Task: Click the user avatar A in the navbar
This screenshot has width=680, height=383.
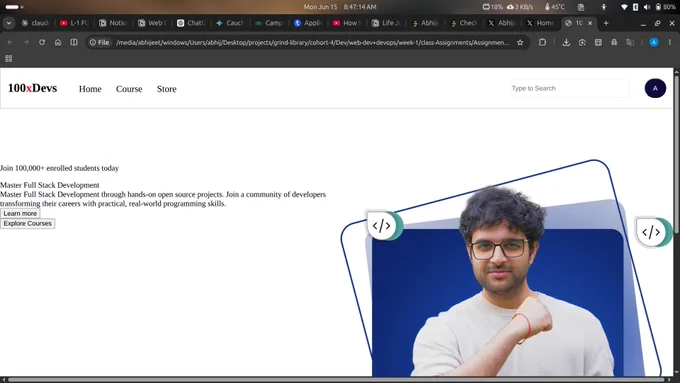Action: pyautogui.click(x=655, y=88)
